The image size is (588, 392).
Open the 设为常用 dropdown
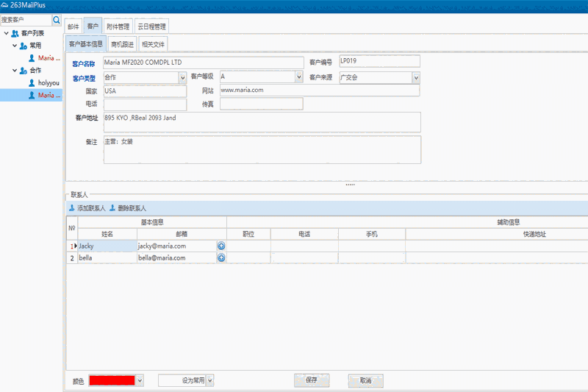(x=210, y=380)
